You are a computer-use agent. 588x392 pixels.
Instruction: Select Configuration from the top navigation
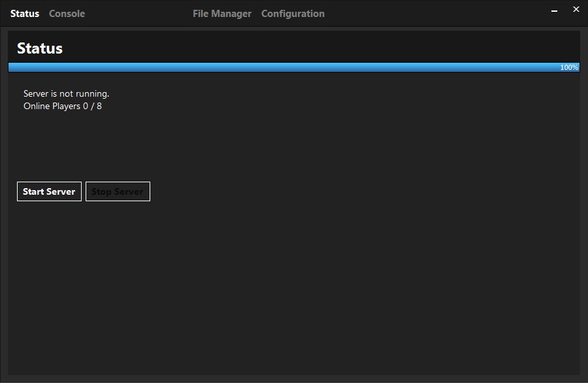coord(293,13)
